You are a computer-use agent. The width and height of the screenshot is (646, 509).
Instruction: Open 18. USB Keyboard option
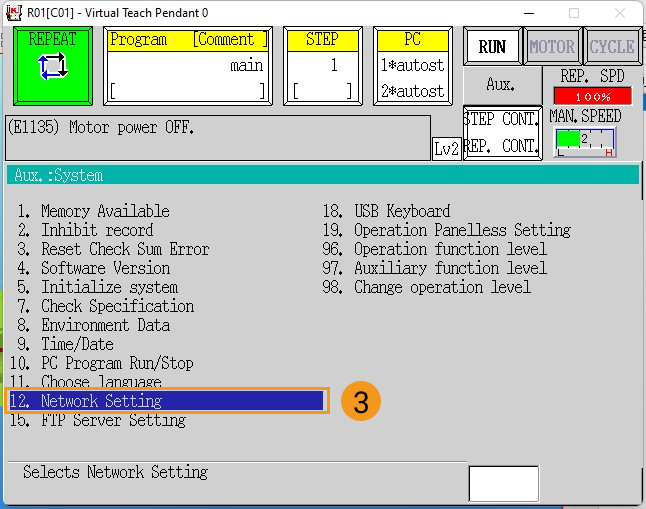tap(401, 211)
